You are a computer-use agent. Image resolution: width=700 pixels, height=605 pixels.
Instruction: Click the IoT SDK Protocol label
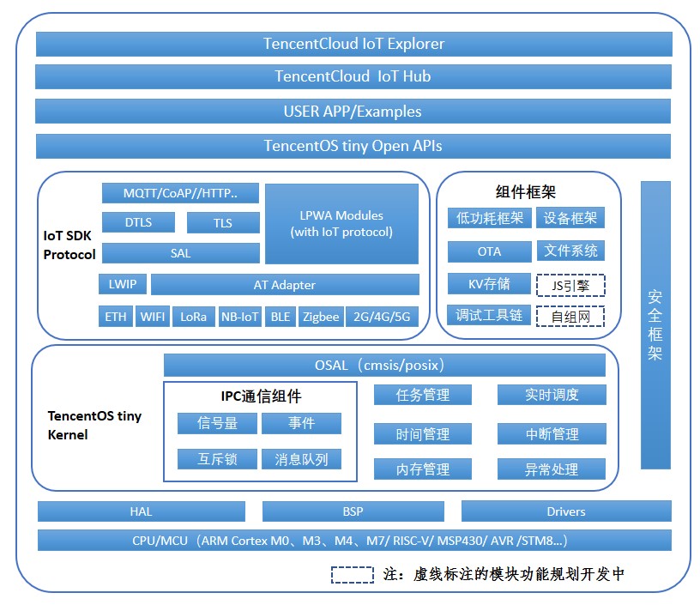point(69,245)
